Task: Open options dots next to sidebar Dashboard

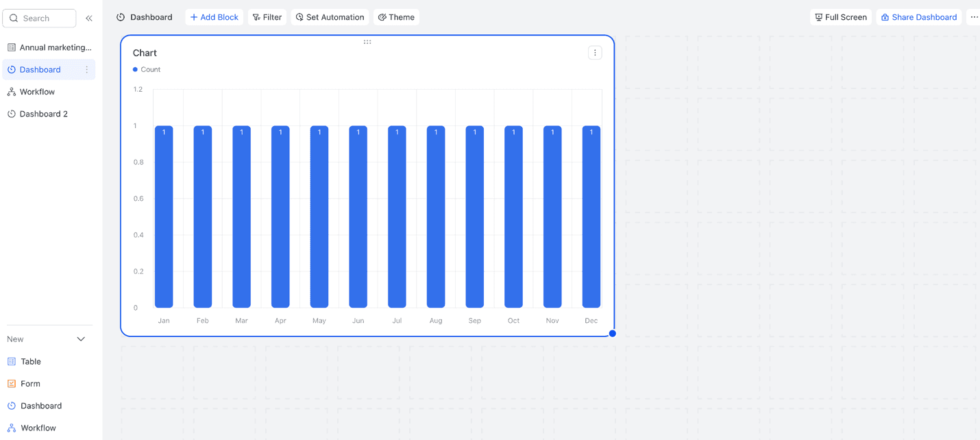Action: [86, 69]
